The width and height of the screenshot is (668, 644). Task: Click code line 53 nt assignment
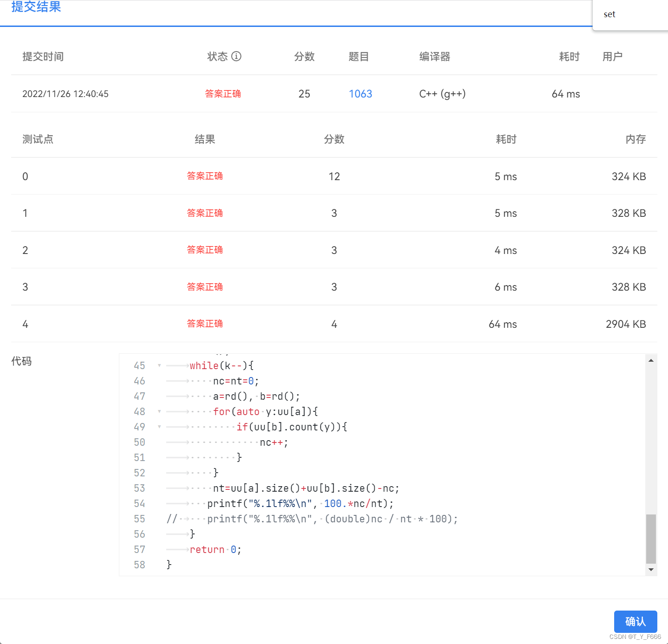point(306,488)
